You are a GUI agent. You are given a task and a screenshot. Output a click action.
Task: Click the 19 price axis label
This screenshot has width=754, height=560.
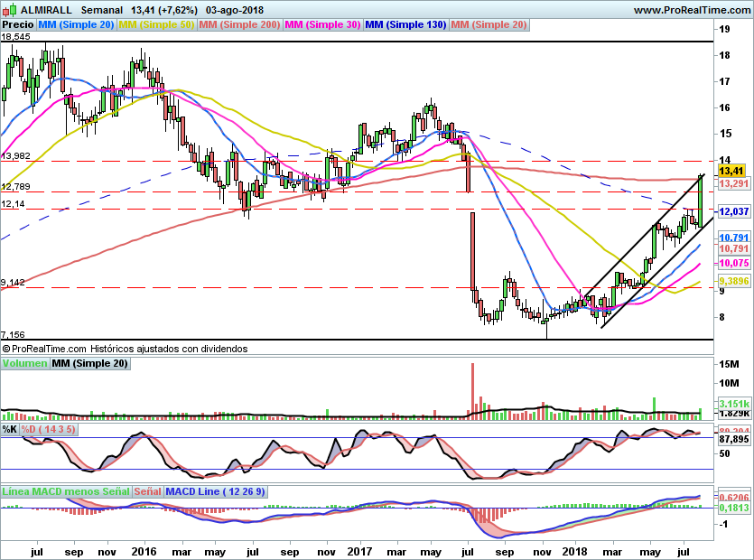pos(724,29)
